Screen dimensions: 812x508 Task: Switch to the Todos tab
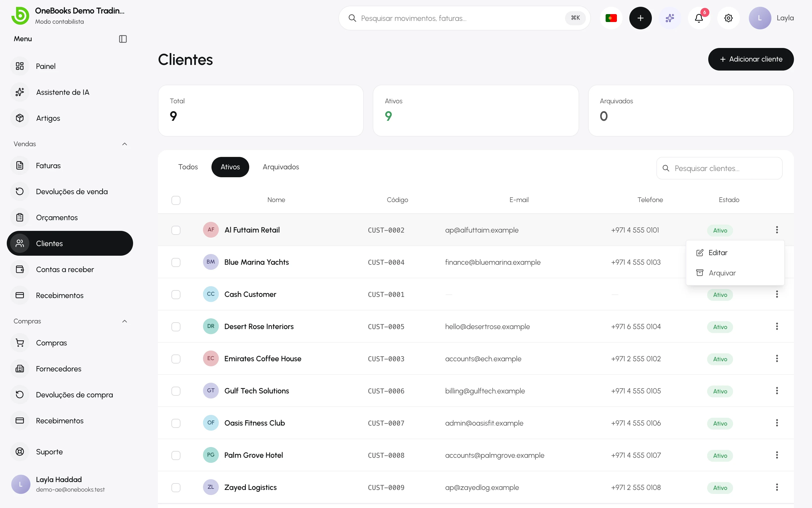click(x=188, y=167)
